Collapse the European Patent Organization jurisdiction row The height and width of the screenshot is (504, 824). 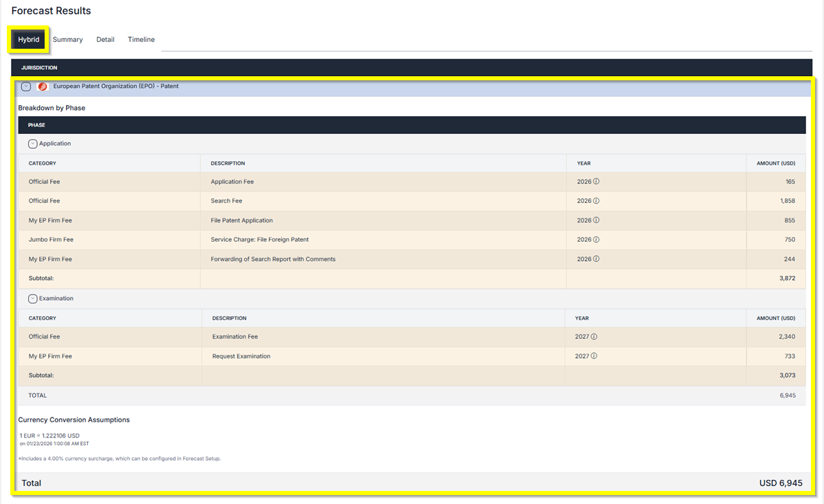click(26, 87)
